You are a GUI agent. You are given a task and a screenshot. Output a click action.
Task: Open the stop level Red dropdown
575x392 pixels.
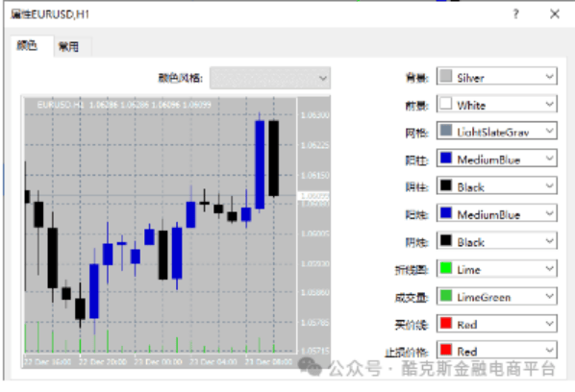click(496, 351)
